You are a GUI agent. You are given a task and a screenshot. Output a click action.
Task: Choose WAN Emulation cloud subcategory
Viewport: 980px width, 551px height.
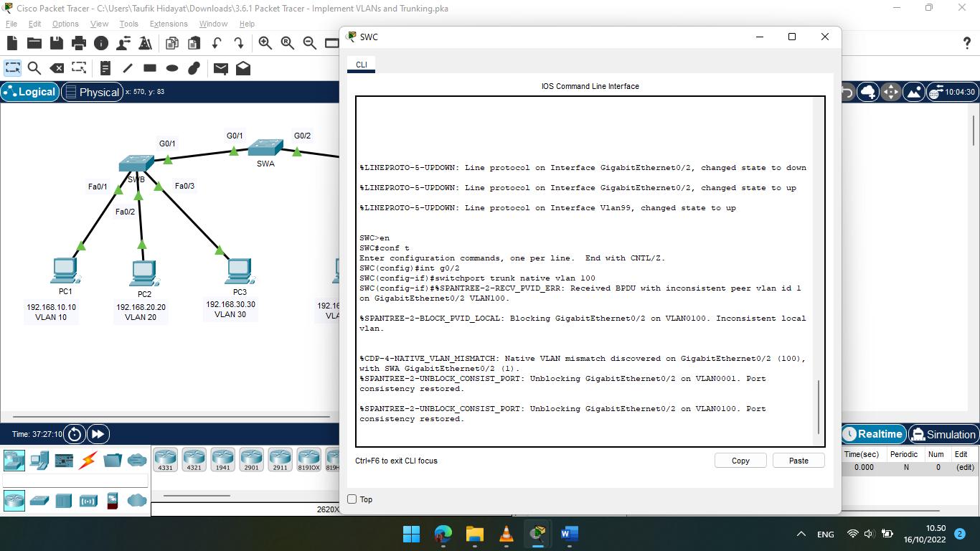pos(137,500)
